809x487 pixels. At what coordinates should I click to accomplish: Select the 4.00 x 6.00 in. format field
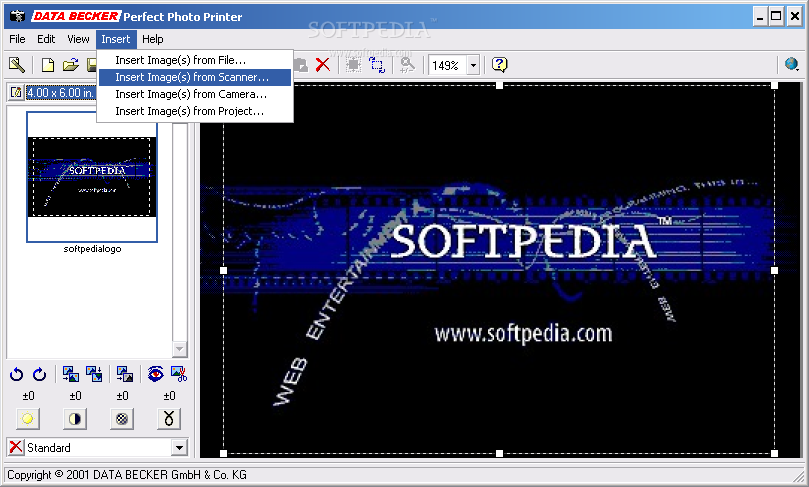(61, 93)
